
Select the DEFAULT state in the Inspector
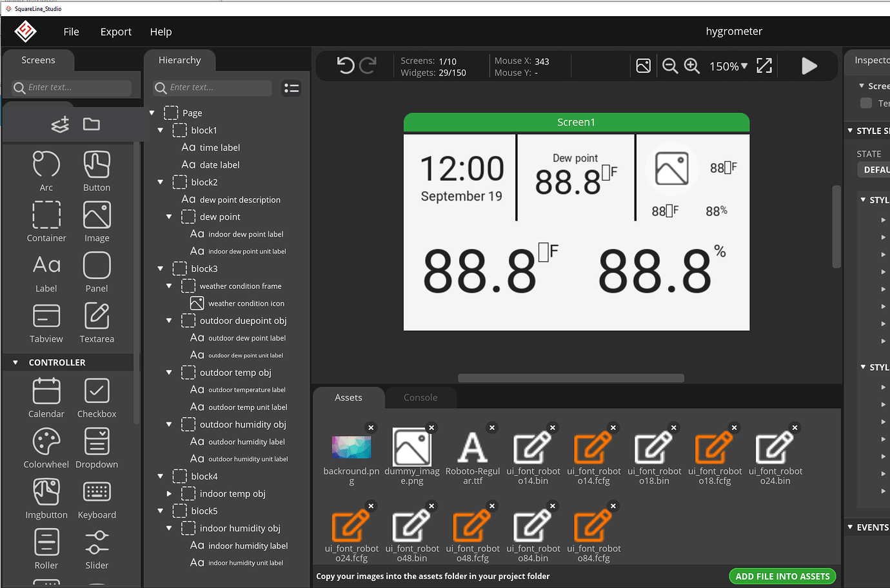click(878, 170)
